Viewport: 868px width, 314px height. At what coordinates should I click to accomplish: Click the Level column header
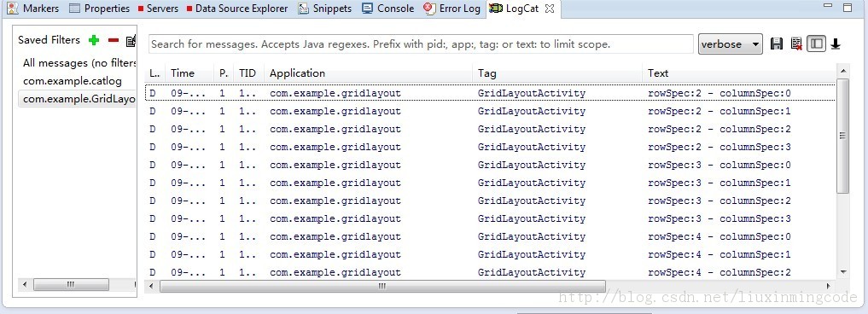[154, 73]
